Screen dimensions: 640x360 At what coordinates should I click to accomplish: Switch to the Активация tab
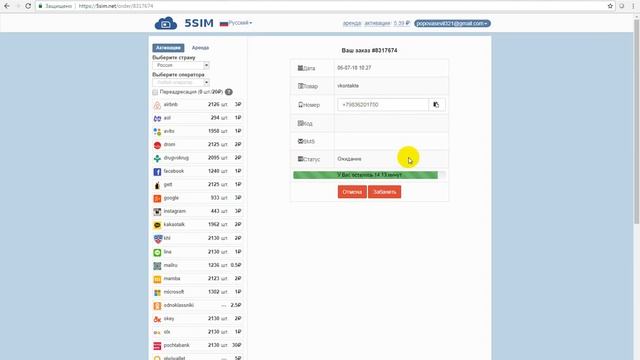coord(168,48)
